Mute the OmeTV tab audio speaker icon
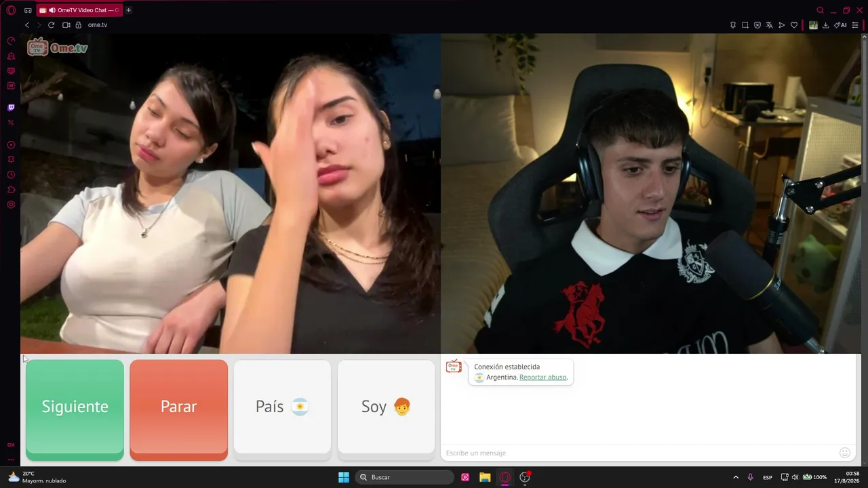868x488 pixels. [52, 10]
